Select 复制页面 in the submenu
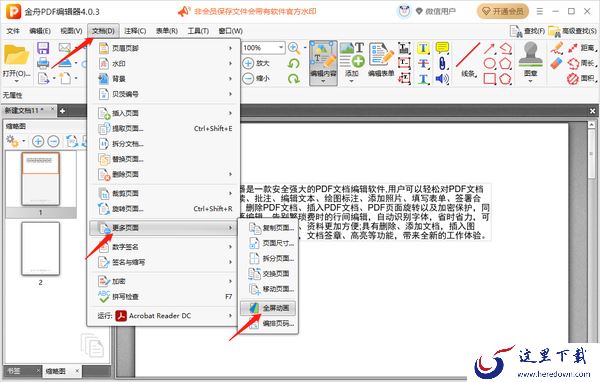The height and width of the screenshot is (382, 600). (x=268, y=228)
